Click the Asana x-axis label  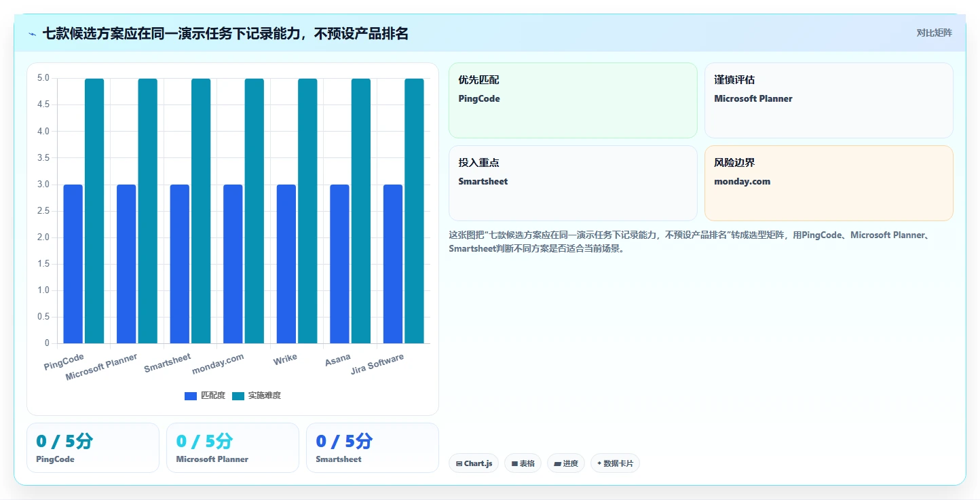coord(338,360)
